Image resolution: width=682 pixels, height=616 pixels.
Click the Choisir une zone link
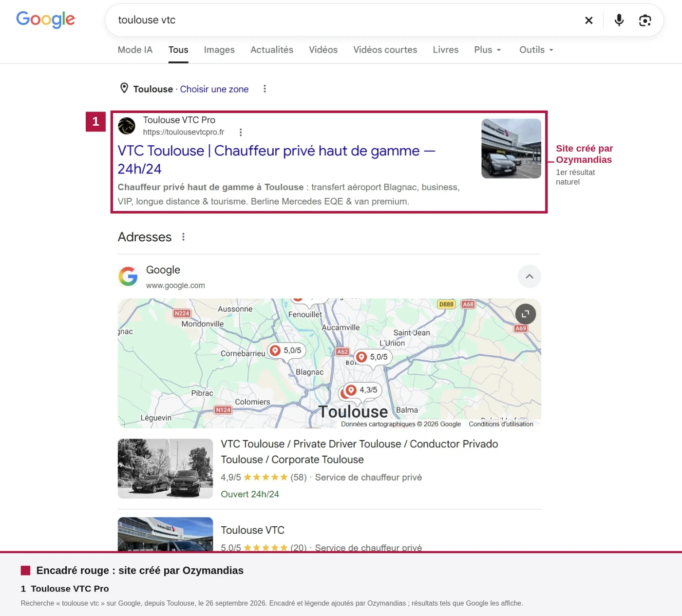click(x=214, y=89)
